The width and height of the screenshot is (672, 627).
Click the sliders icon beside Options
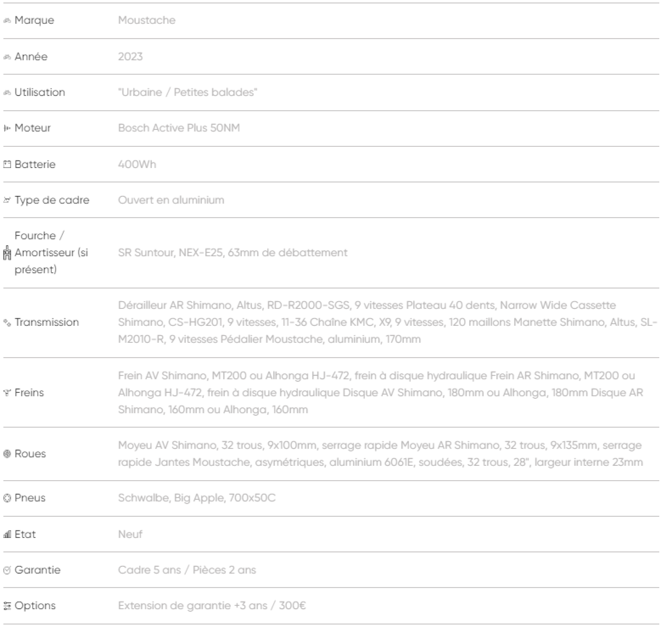[x=7, y=606]
